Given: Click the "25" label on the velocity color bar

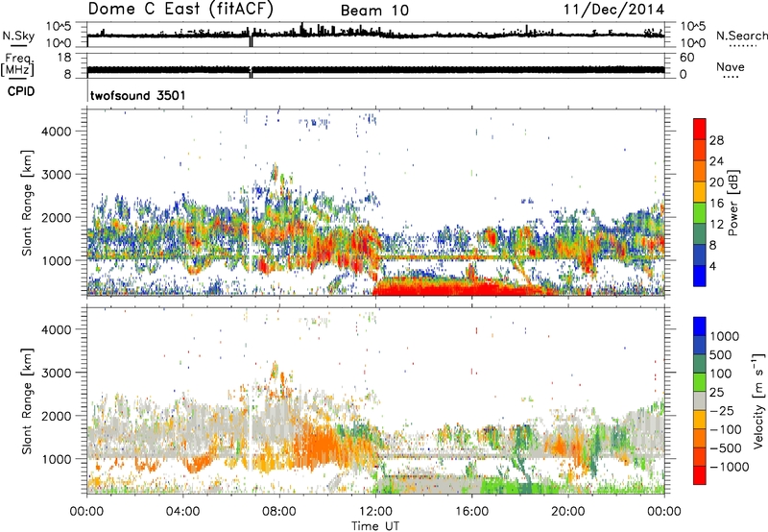Looking at the screenshot, I should pyautogui.click(x=716, y=392).
